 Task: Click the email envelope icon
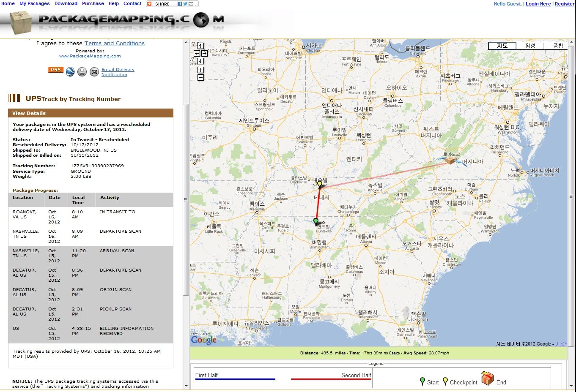[94, 72]
